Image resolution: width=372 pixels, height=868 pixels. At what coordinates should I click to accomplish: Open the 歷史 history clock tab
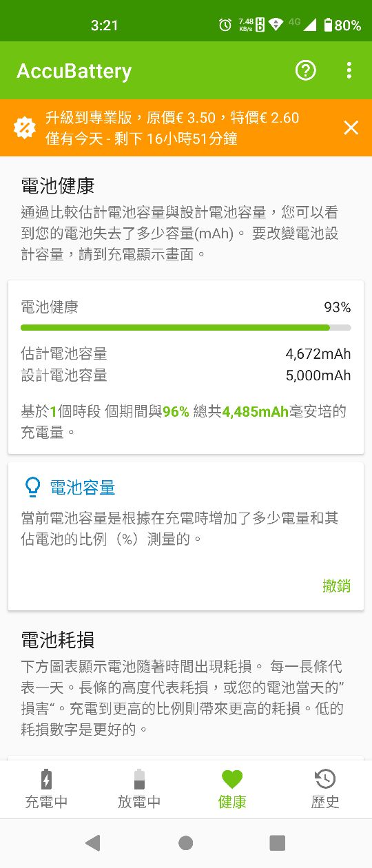[325, 789]
